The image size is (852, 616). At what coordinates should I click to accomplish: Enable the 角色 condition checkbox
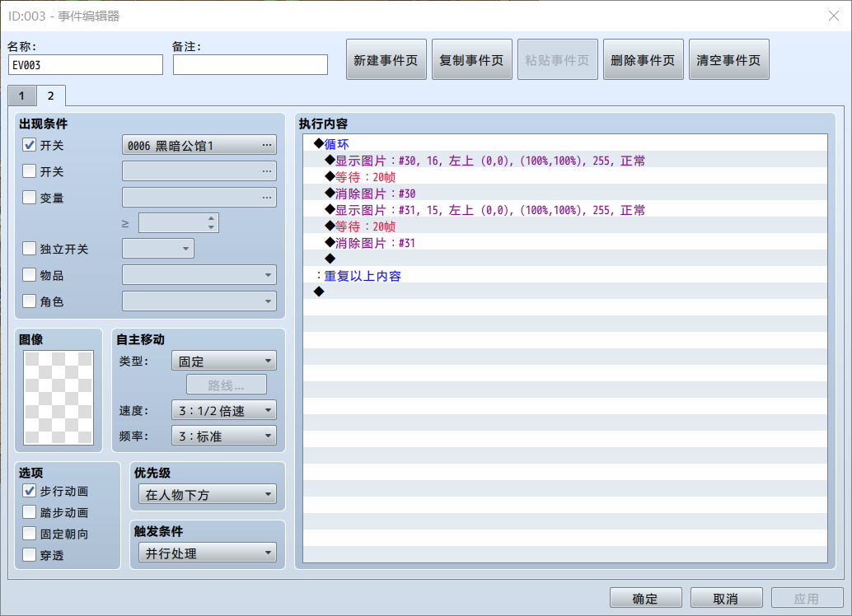(30, 301)
